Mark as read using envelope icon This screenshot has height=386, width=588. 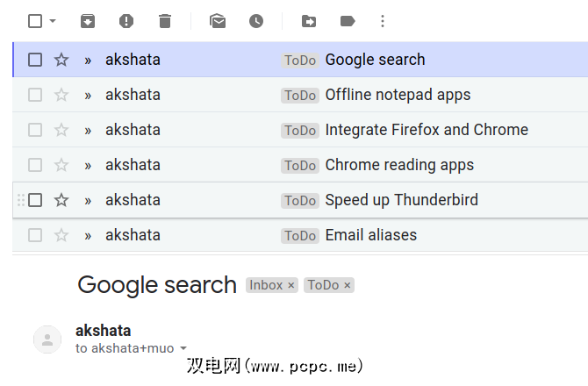(x=218, y=21)
